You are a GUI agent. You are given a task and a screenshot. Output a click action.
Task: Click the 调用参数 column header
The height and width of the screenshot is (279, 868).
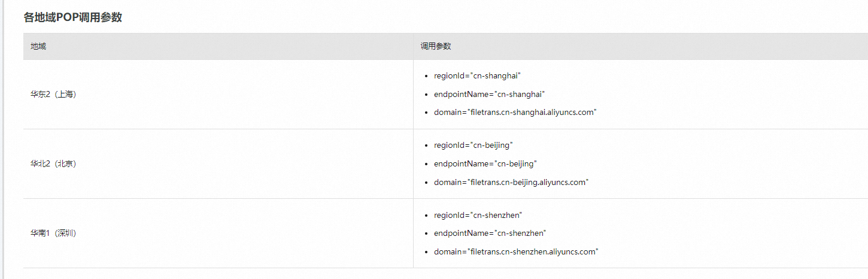pyautogui.click(x=435, y=46)
